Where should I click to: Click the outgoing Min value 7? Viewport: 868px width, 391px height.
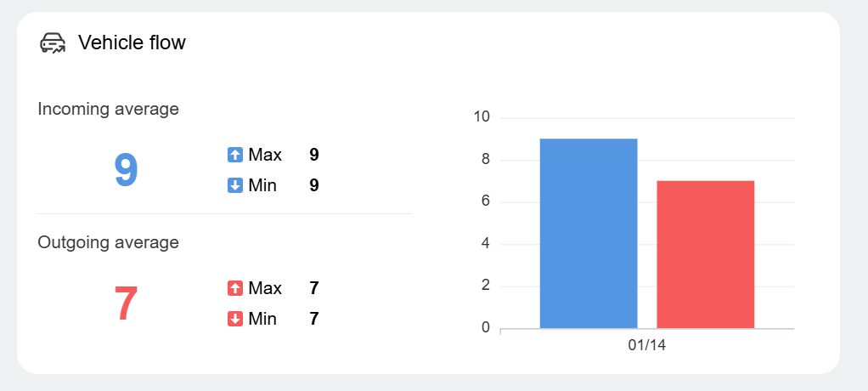(314, 320)
